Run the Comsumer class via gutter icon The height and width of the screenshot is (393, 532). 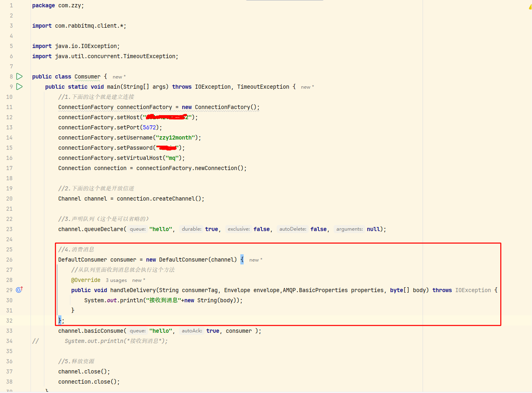(19, 76)
